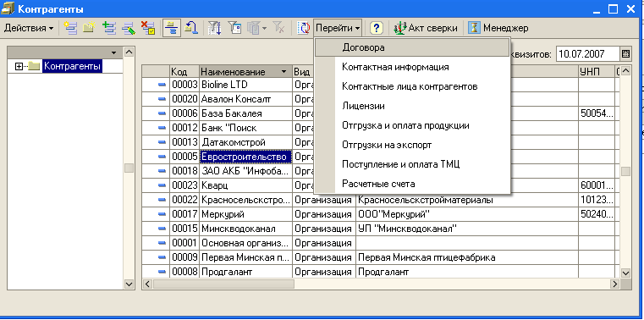Click the Акт сверки toolbar button
The image size is (644, 320).
(426, 28)
